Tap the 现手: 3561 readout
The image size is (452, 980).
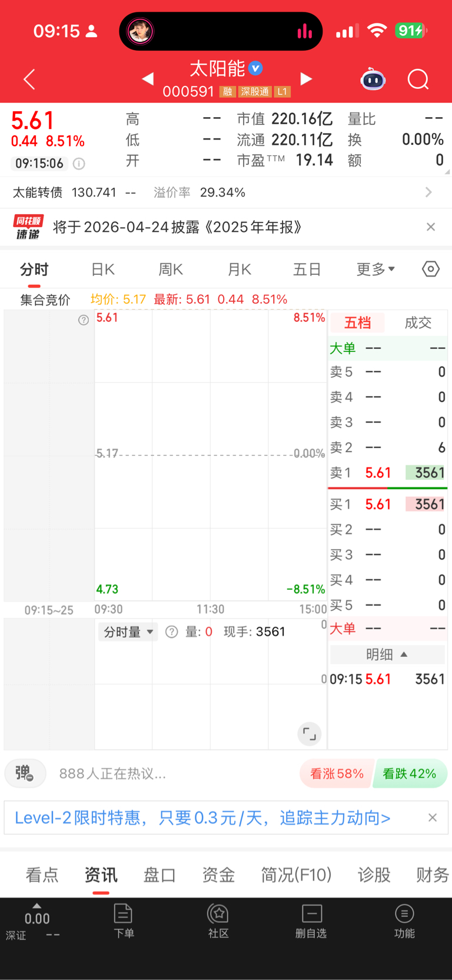click(254, 632)
